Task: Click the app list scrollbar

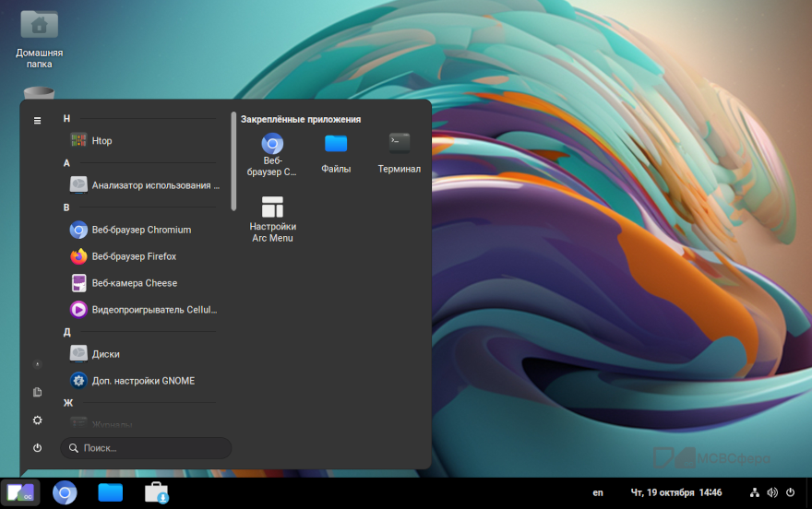Action: pos(233,161)
